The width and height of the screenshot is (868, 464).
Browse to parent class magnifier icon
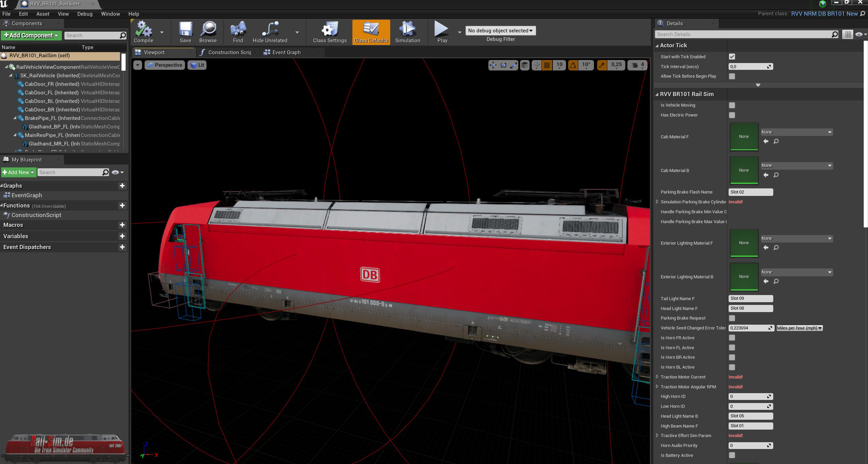[x=863, y=14]
